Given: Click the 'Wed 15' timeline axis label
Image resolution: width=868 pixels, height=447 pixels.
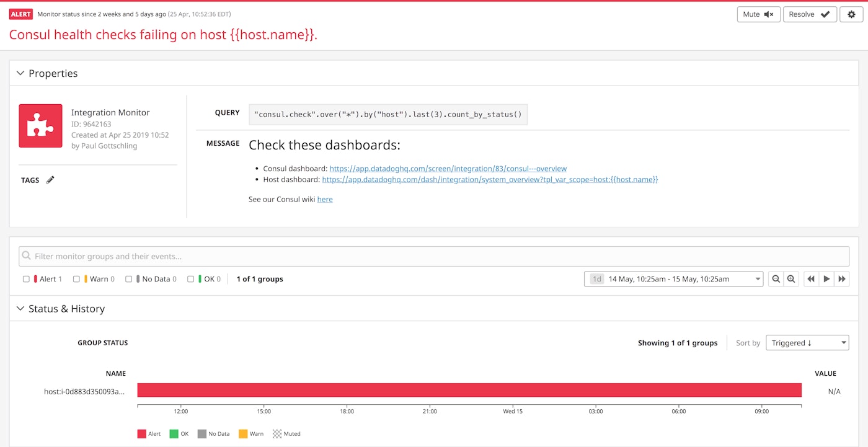Looking at the screenshot, I should coord(513,411).
